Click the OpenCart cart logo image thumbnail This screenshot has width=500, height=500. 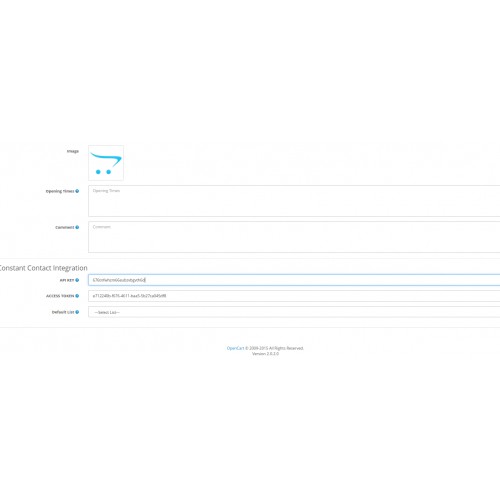[x=106, y=163]
